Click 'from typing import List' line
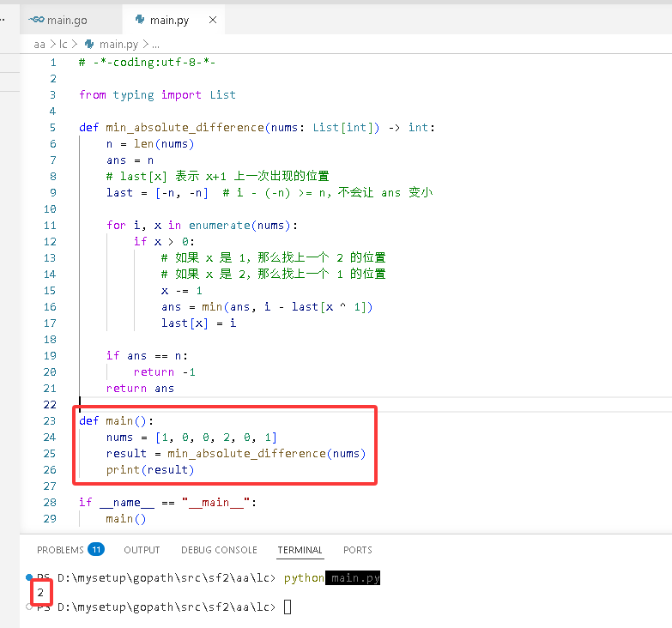The image size is (672, 628). pyautogui.click(x=157, y=95)
